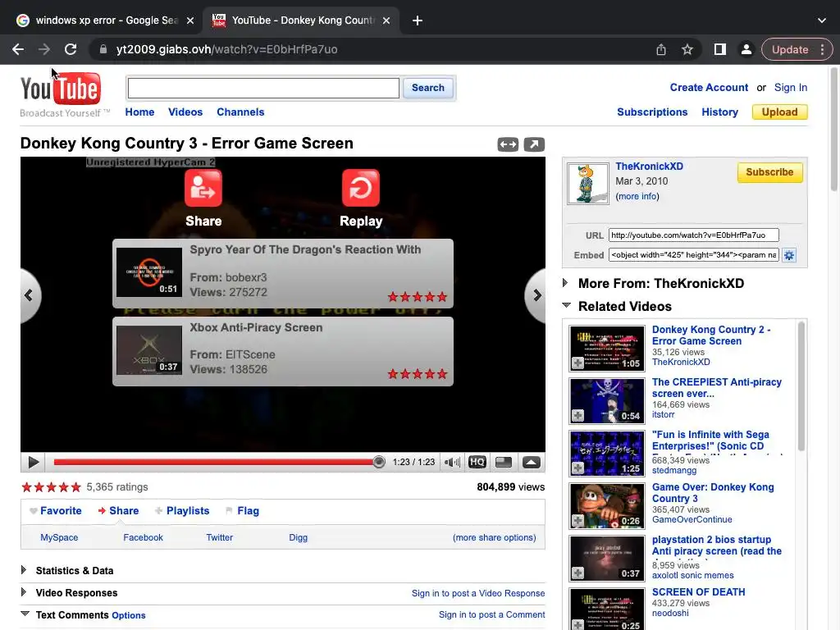Open browser profile icon
Viewport: 840px width, 630px height.
pyautogui.click(x=746, y=49)
